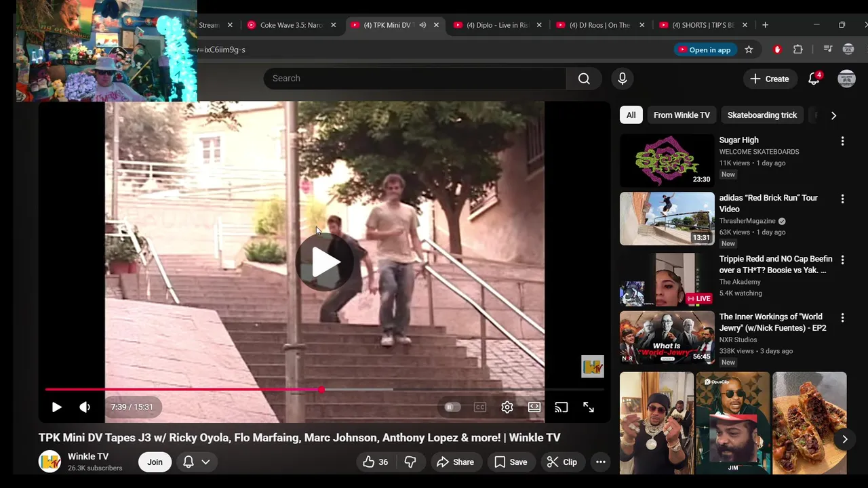Image resolution: width=868 pixels, height=488 pixels.
Task: Click the video progress bar scrubber
Action: [321, 390]
